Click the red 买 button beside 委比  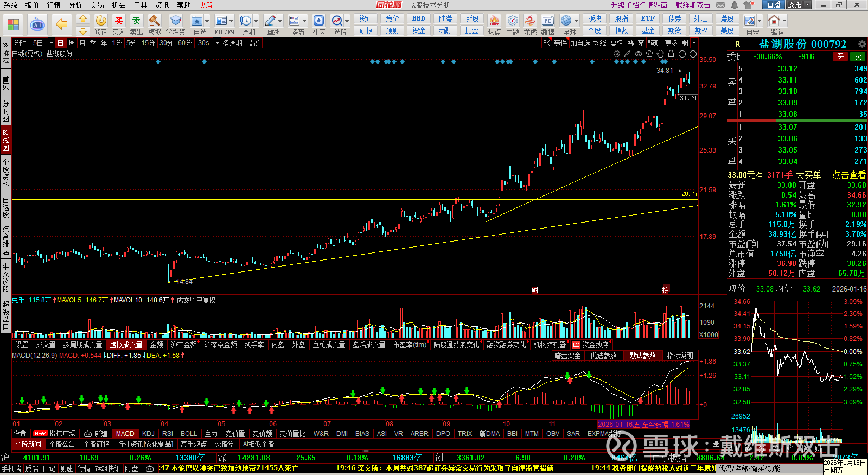click(x=840, y=56)
